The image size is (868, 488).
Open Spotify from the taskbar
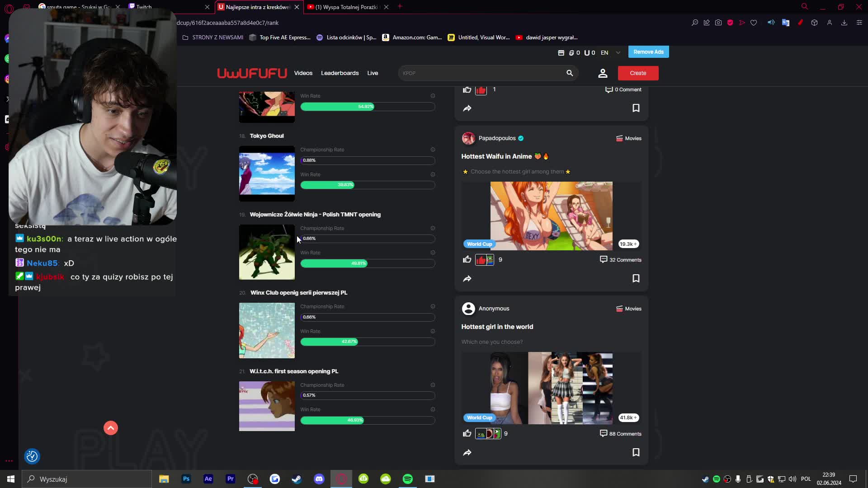(x=408, y=479)
